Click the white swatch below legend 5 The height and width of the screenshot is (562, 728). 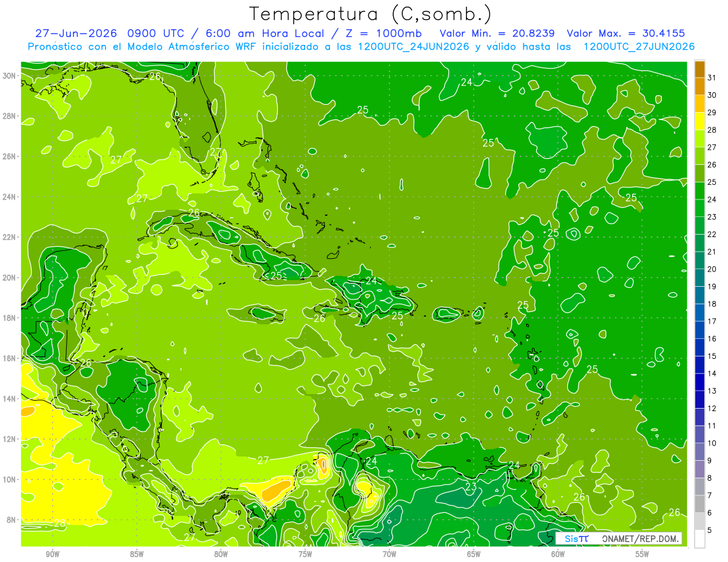coord(699,539)
